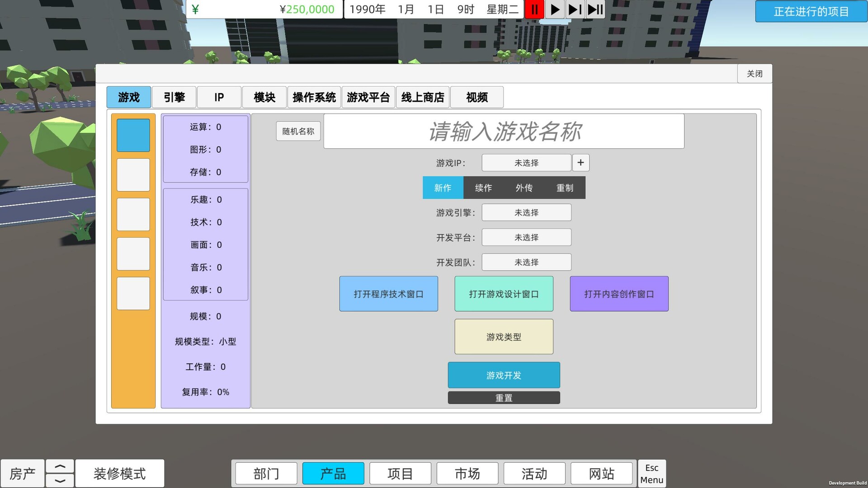The width and height of the screenshot is (868, 488).
Task: Switch to the 引擎 engine tab
Action: click(175, 97)
